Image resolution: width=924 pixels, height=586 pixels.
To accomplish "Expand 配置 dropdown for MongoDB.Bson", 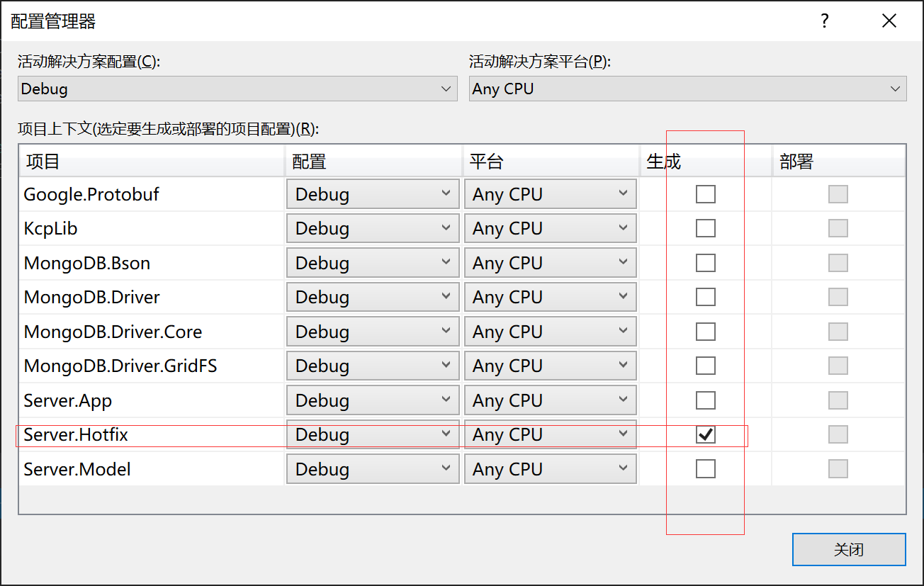I will tap(373, 263).
